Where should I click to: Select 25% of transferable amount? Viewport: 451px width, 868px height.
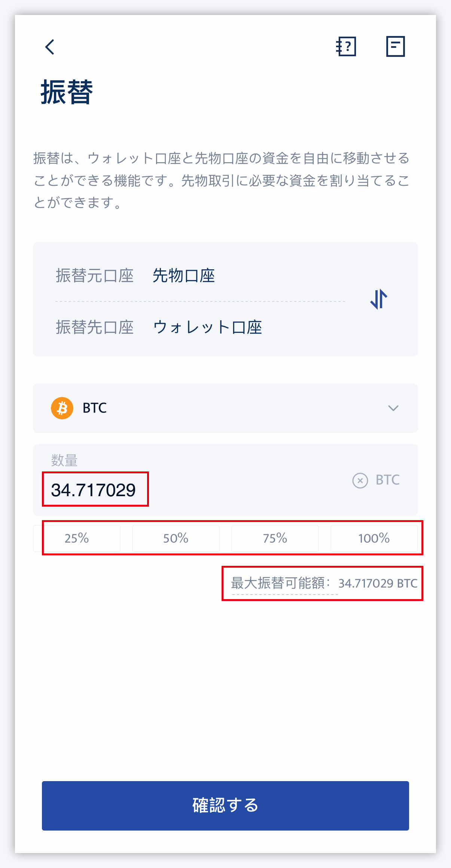pyautogui.click(x=77, y=538)
